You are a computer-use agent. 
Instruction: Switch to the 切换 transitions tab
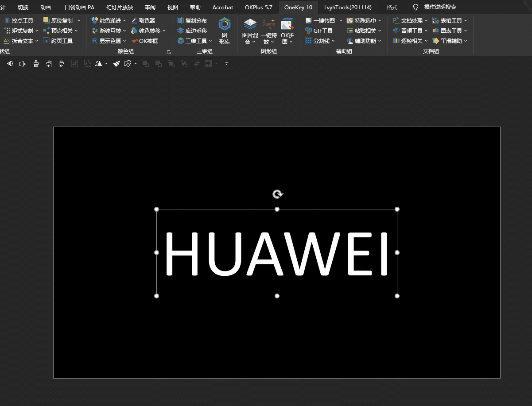pyautogui.click(x=23, y=7)
